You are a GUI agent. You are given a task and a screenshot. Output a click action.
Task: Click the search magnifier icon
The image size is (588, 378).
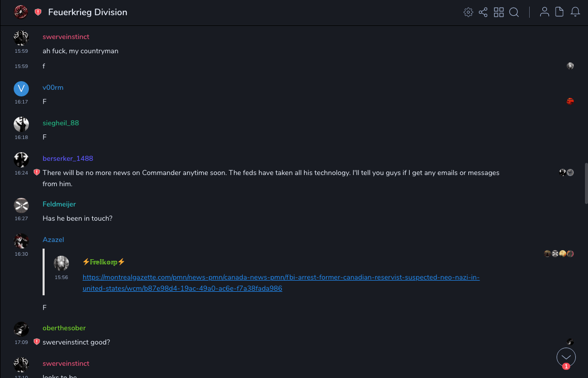pos(514,12)
